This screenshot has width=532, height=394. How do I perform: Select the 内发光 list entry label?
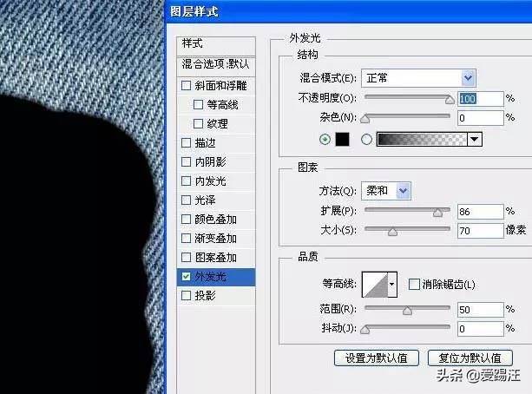210,181
